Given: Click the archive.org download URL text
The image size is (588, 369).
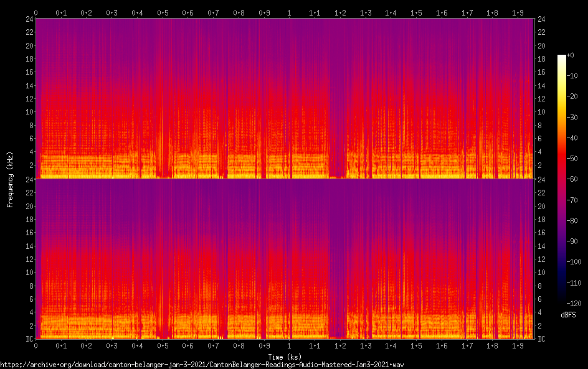Looking at the screenshot, I should click(x=202, y=365).
